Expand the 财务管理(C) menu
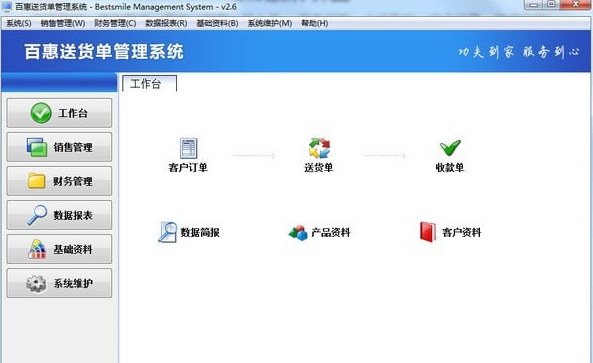Screen dimensions: 593x363 click(115, 23)
